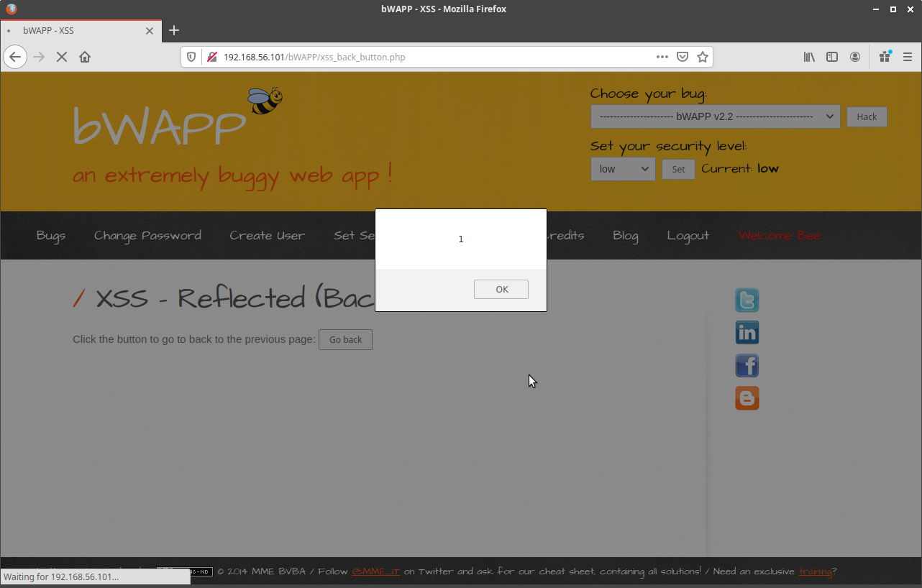Viewport: 922px width, 588px height.
Task: Toggle the sidebar view
Action: (x=832, y=57)
